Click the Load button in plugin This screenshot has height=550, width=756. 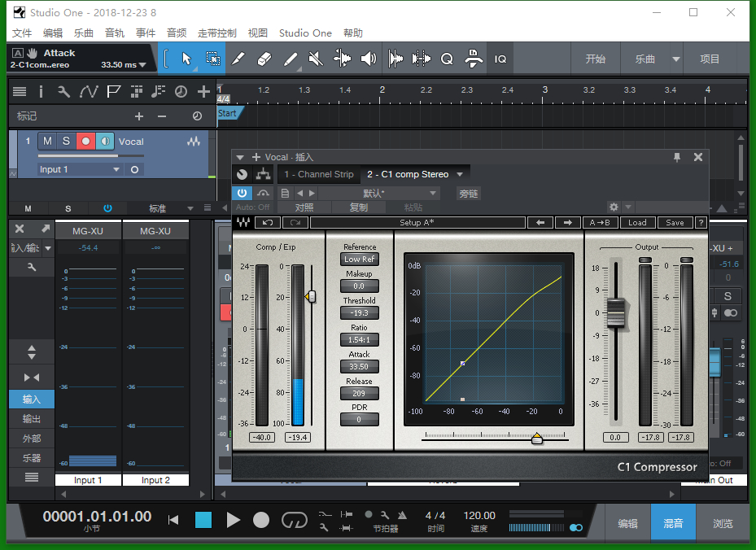tap(637, 222)
